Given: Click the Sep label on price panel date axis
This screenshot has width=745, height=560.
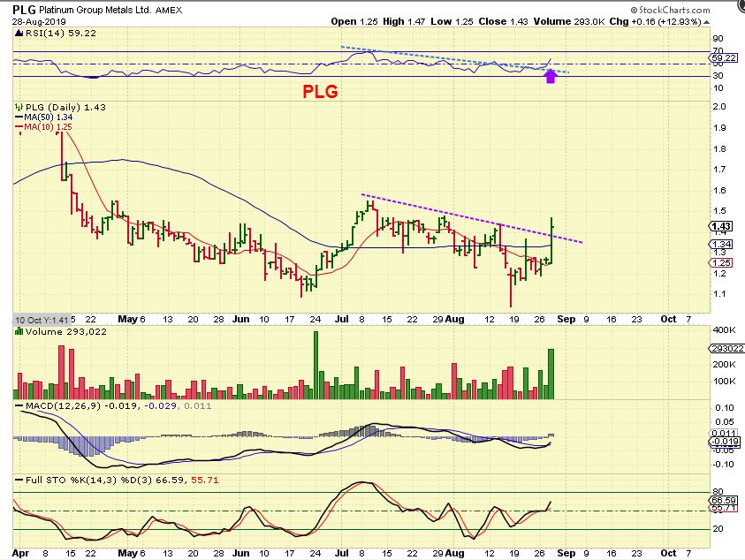Looking at the screenshot, I should click(x=566, y=319).
